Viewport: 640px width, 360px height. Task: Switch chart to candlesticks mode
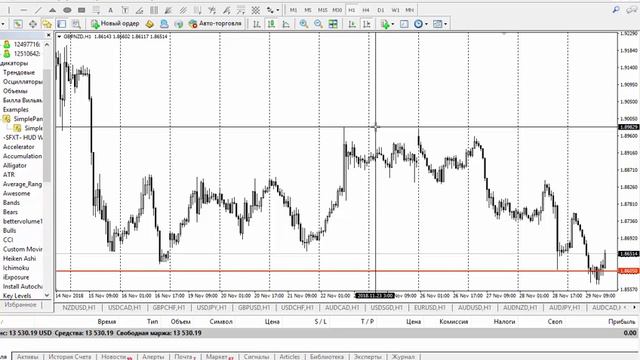pos(271,24)
